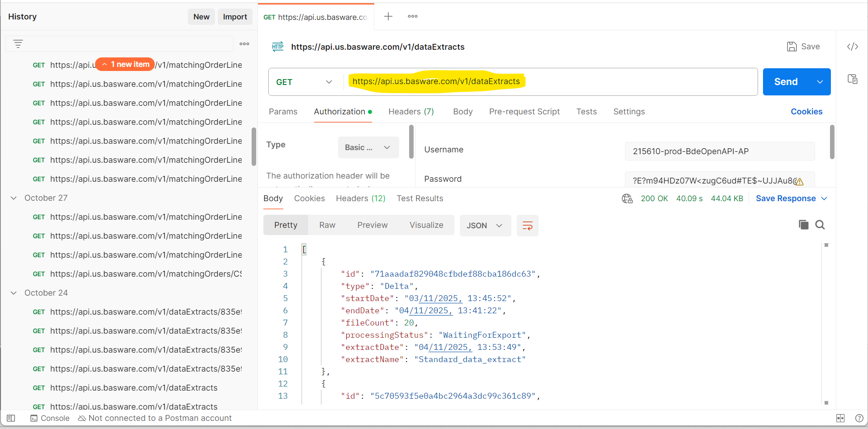This screenshot has height=429, width=868.
Task: Toggle sidebar visibility from bottom-left icon
Action: (x=11, y=418)
